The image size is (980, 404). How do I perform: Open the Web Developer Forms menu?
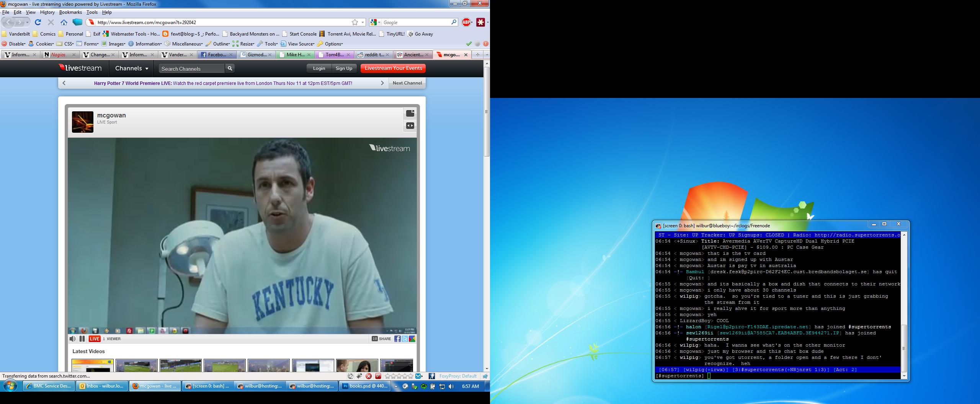coord(87,44)
